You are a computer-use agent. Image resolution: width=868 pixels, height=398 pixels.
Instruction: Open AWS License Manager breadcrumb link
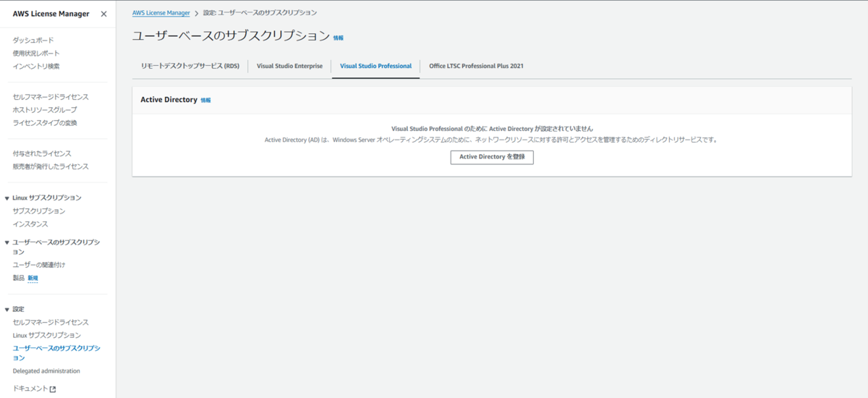(x=161, y=13)
